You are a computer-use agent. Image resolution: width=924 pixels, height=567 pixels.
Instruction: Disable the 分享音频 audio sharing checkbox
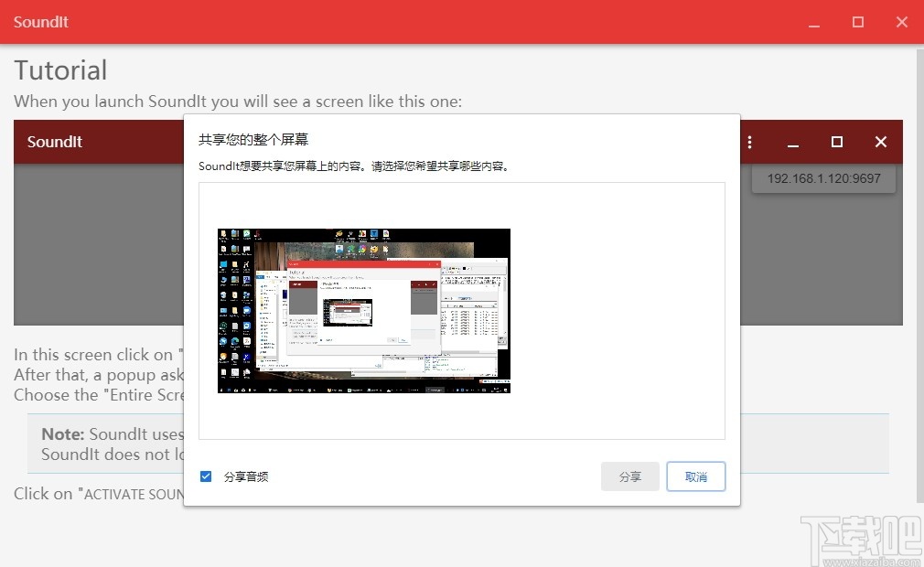tap(206, 476)
